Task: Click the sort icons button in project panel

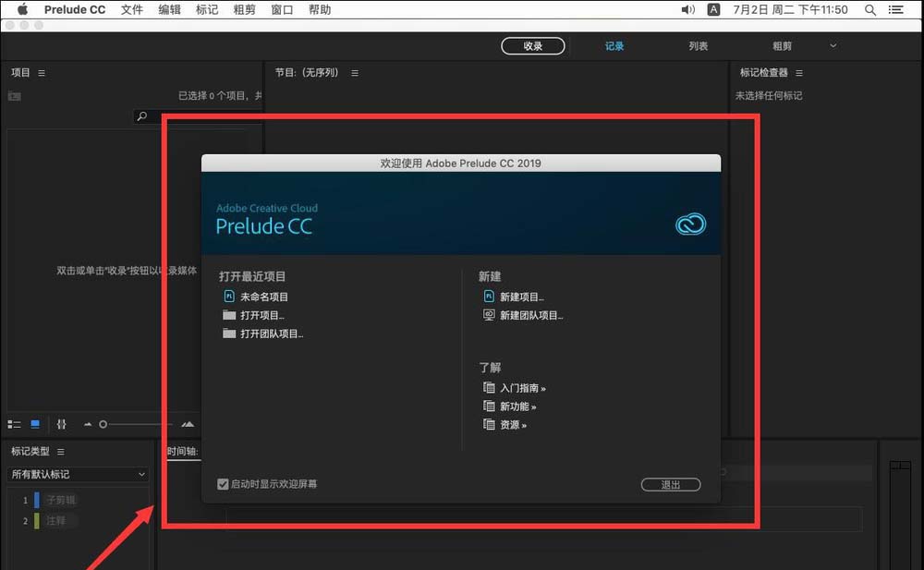Action: pos(61,424)
